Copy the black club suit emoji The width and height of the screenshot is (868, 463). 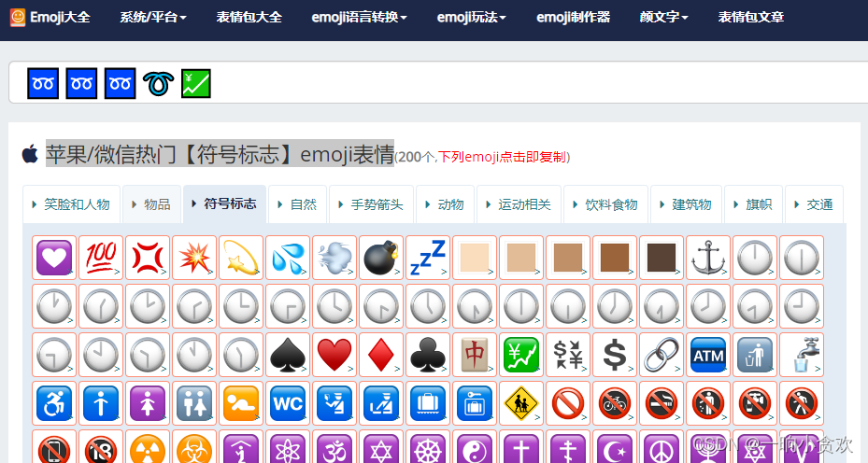point(427,355)
